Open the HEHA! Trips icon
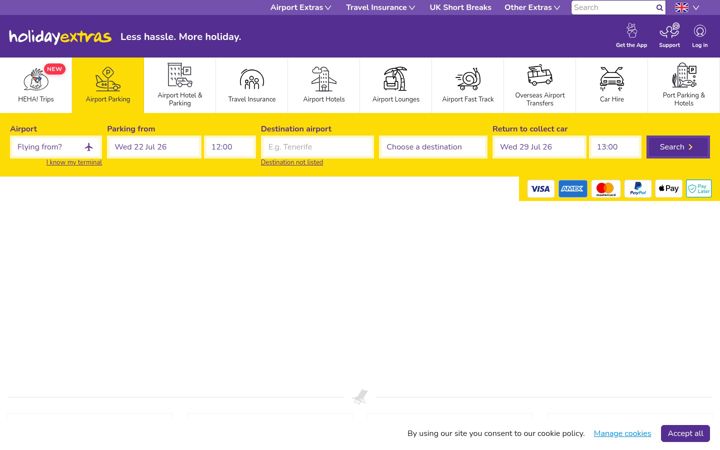 pyautogui.click(x=36, y=80)
